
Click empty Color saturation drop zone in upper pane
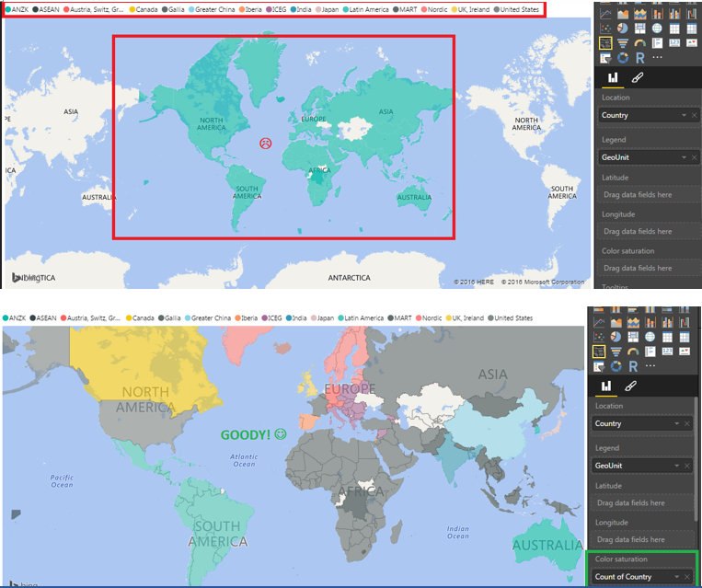point(650,269)
